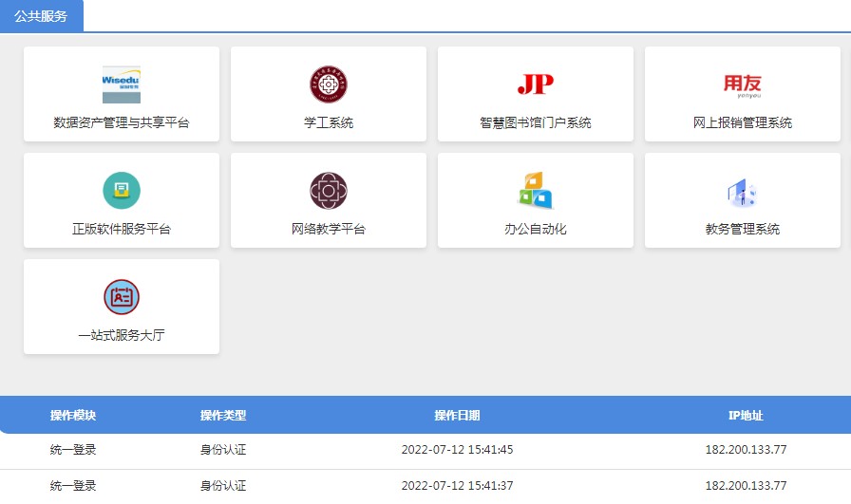Screen dimensions: 851x504
Task: Open the 公共服务 tab
Action: (x=41, y=16)
